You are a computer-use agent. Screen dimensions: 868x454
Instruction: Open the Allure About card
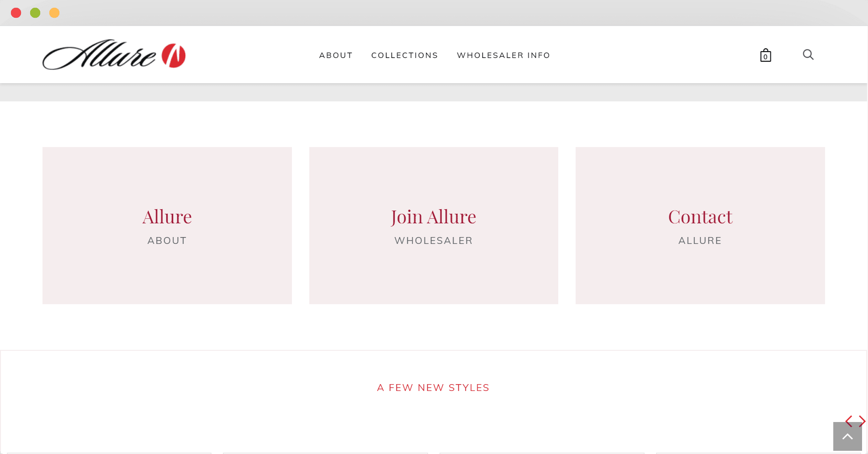pyautogui.click(x=167, y=226)
